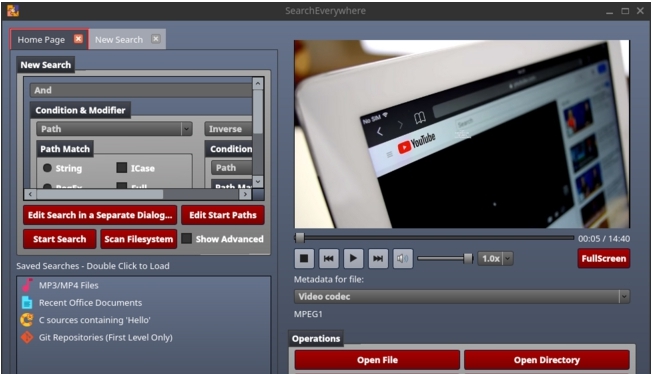Screen dimensions: 652x374
Task: Click the Edit Start Paths button
Action: pos(223,215)
